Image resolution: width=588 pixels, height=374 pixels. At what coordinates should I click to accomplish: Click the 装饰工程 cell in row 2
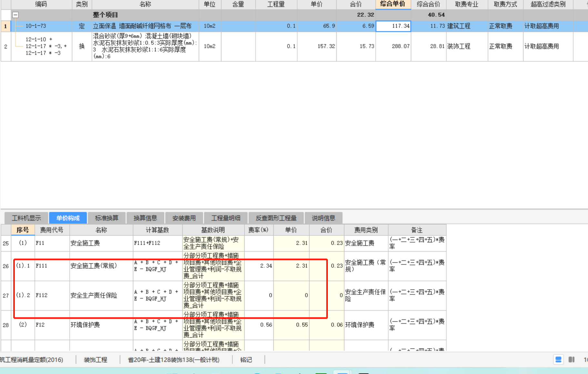pos(467,46)
